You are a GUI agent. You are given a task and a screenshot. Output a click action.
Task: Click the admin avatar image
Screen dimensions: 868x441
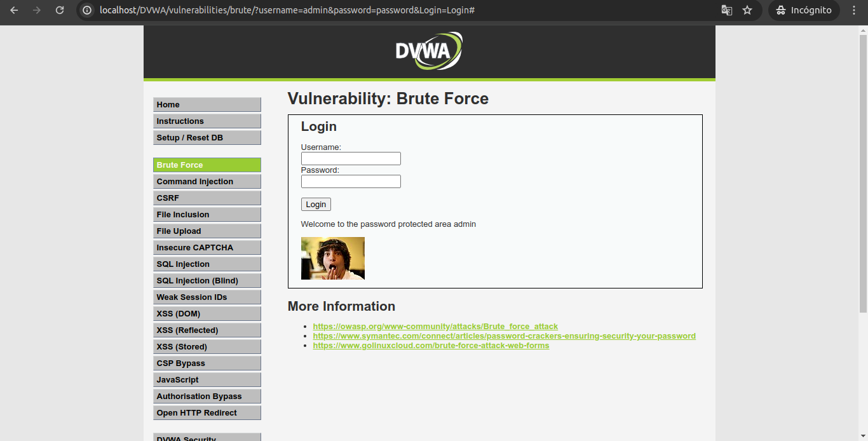click(x=333, y=258)
